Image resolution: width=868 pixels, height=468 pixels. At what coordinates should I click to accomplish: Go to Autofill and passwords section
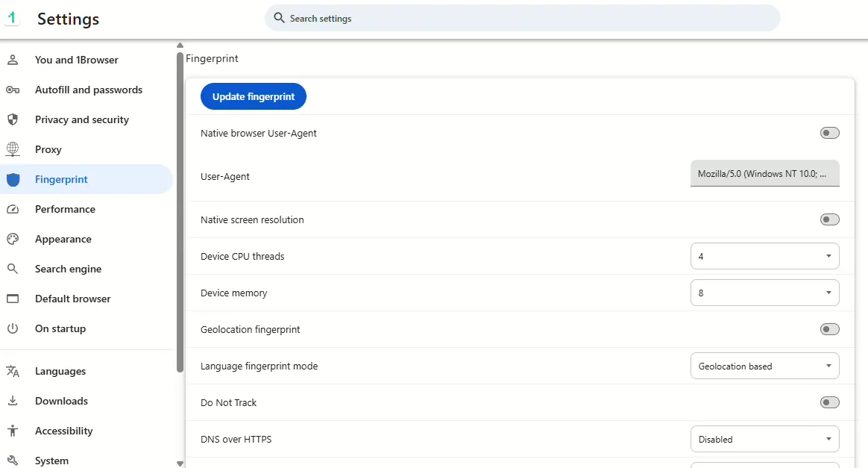tap(87, 90)
